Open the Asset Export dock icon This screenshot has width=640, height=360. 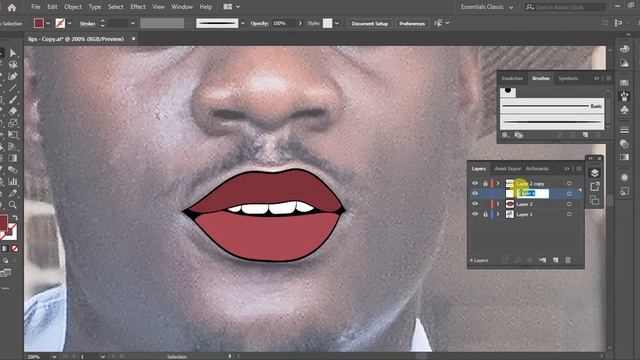click(x=594, y=187)
